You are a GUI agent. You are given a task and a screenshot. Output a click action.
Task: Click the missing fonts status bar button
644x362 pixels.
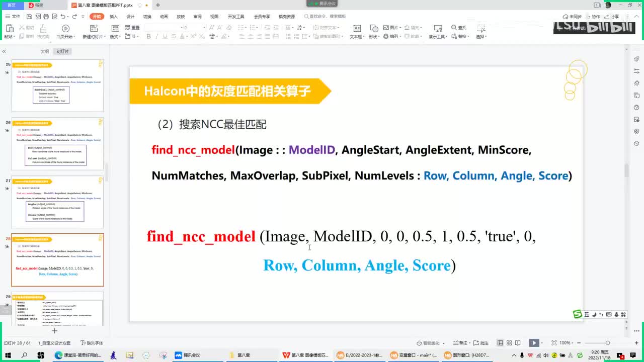tap(92, 343)
